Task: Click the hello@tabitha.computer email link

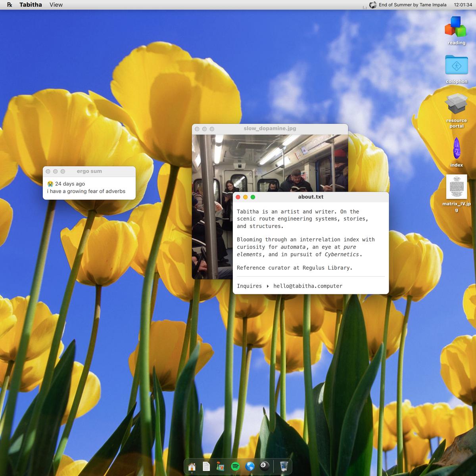Action: [x=307, y=286]
